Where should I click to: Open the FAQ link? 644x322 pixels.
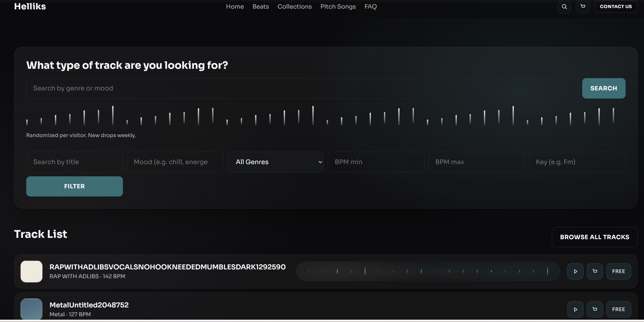point(370,7)
